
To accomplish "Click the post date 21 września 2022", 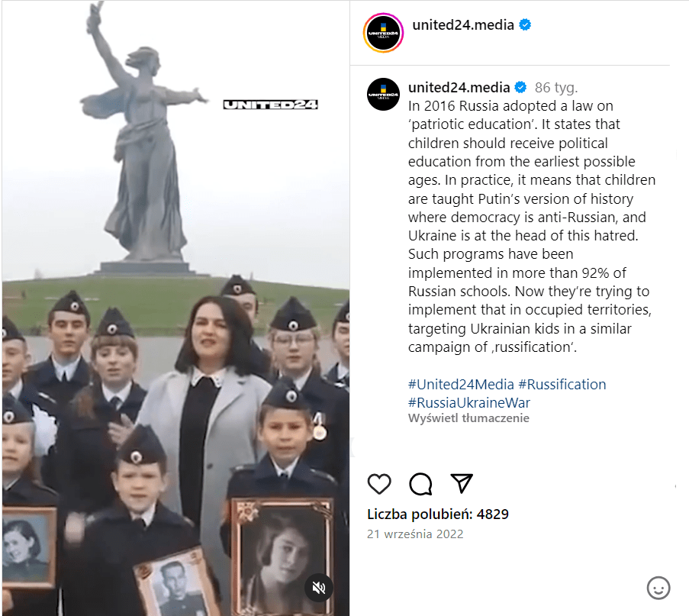I will [415, 534].
